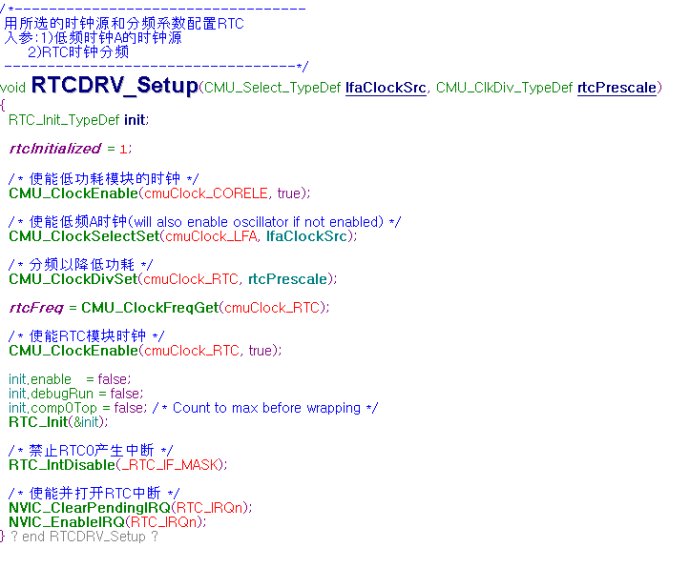This screenshot has width=690, height=568.
Task: Select the rtcInitialized variable
Action: (55, 149)
